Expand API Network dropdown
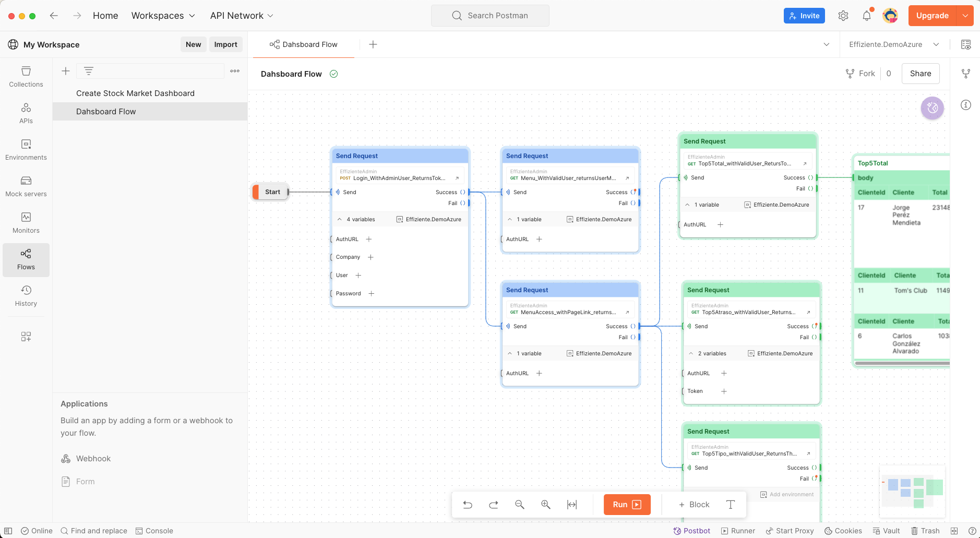The height and width of the screenshot is (538, 980). tap(242, 16)
